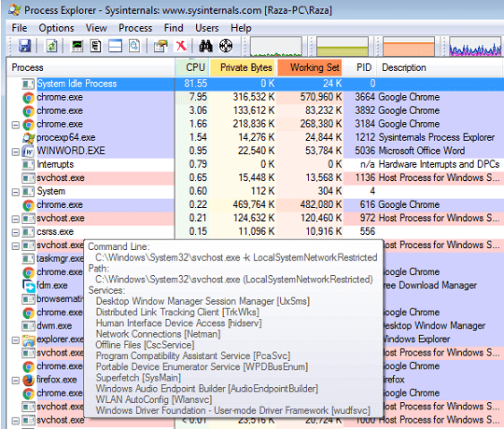
Task: Click the red X Kill Process icon
Action: 181,46
